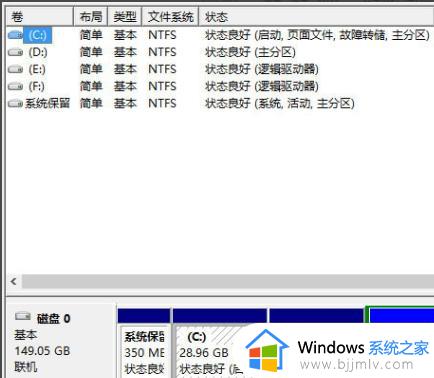
Task: Sort by the 布局 column header
Action: [x=91, y=17]
